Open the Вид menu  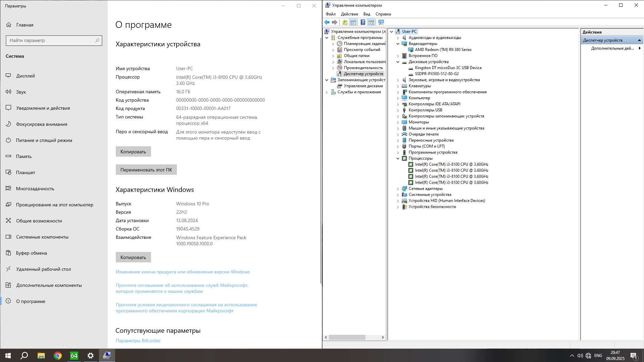(x=367, y=14)
